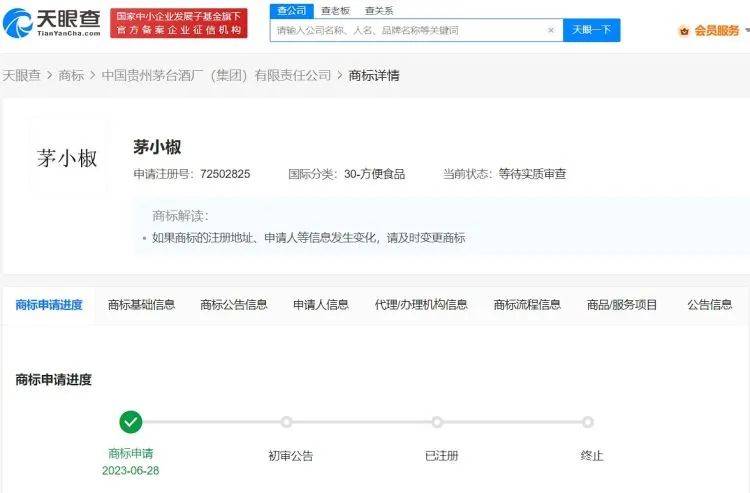
Task: Click the 2023-06-28 application date
Action: tap(131, 471)
